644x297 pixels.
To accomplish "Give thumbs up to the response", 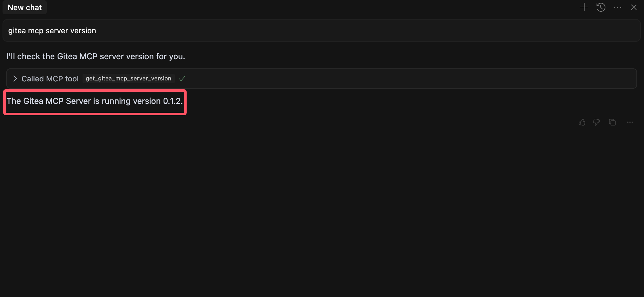I will pyautogui.click(x=582, y=122).
